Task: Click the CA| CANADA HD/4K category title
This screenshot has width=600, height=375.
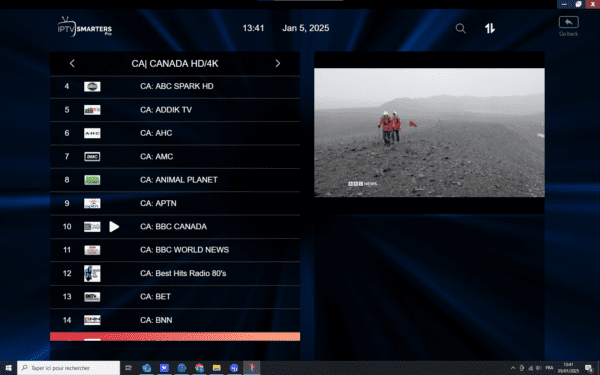Action: tap(175, 64)
